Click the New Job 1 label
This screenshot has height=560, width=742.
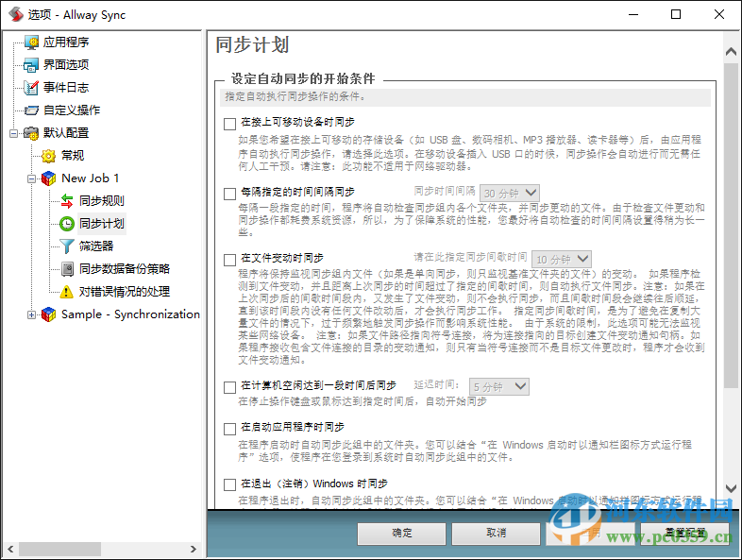[x=90, y=178]
